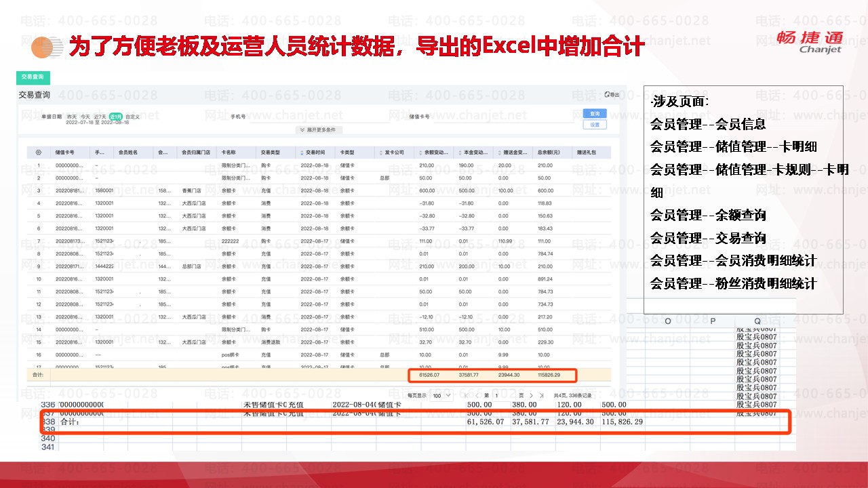Viewport: 868px width, 488px height.
Task: Click the 110.99 gift amount cell
Action: 507,241
